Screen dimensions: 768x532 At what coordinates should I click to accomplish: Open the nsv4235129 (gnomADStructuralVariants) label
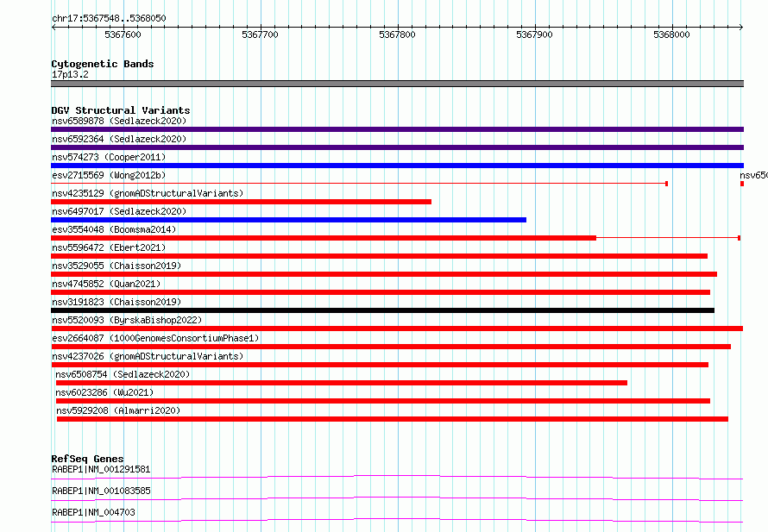tap(148, 193)
